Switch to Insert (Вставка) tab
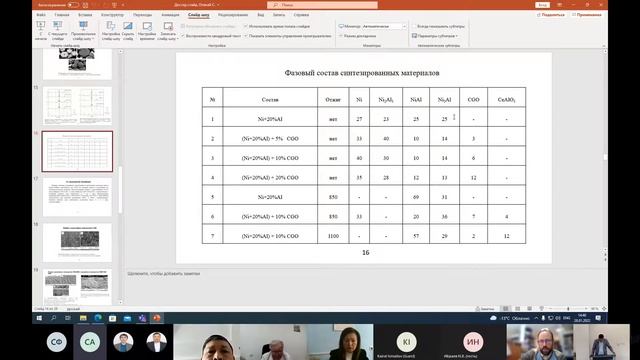This screenshot has width=640, height=360. pos(85,15)
